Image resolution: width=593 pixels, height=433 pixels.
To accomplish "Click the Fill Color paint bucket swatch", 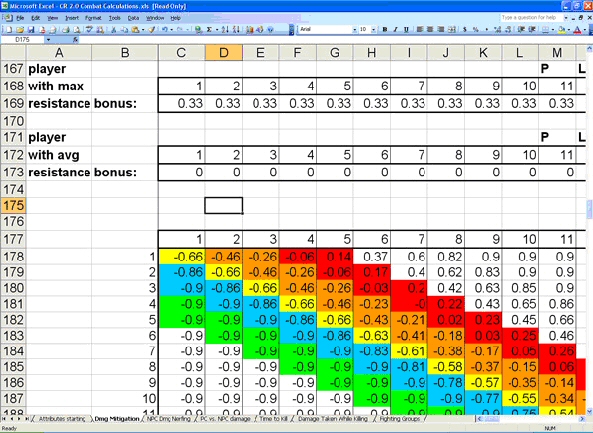I will (562, 29).
